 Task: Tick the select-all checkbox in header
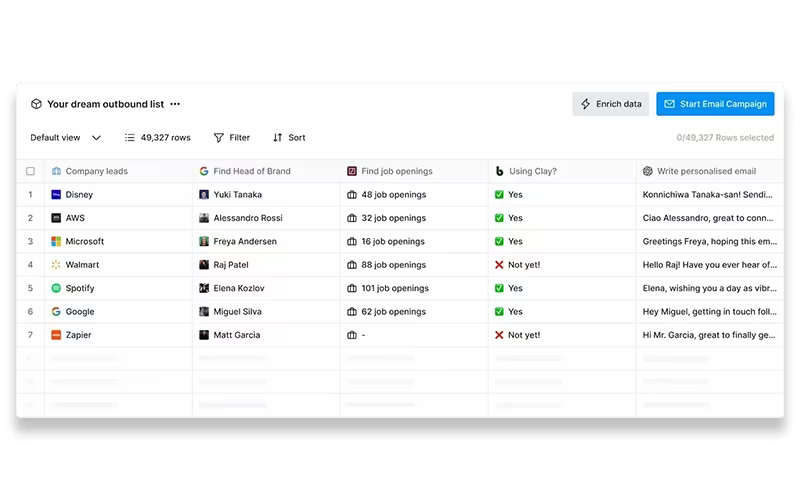point(31,171)
